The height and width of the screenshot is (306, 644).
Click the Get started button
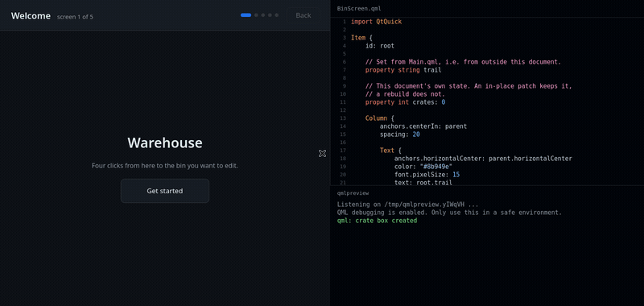(x=165, y=191)
